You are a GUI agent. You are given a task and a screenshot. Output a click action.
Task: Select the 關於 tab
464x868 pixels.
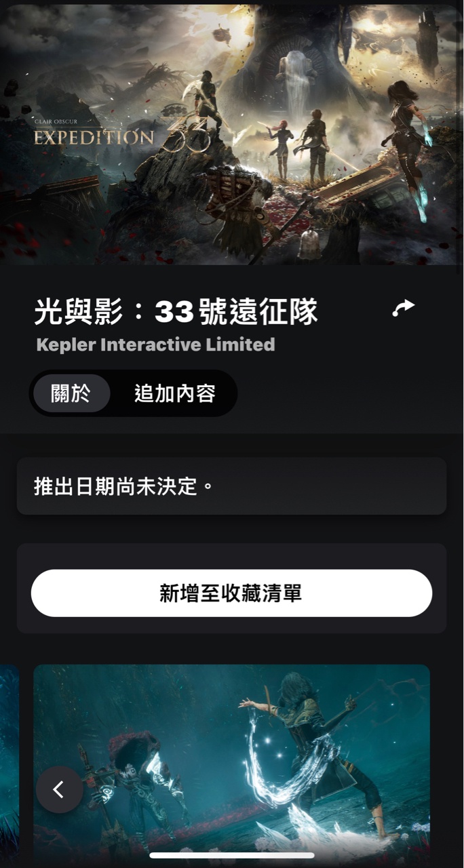coord(71,393)
